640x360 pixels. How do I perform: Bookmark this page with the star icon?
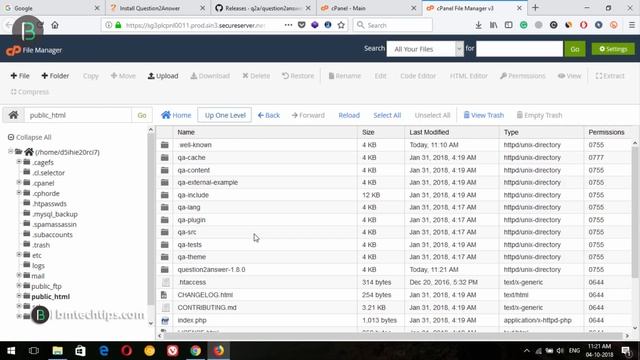click(x=341, y=25)
